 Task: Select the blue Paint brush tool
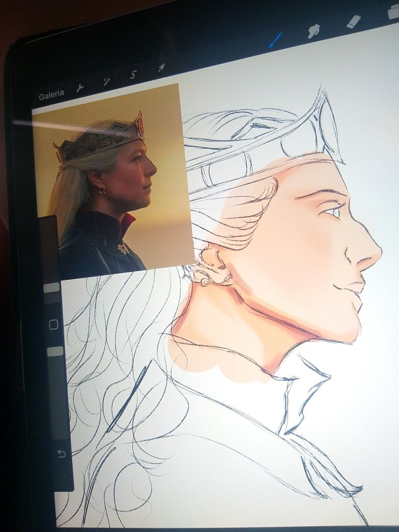coord(276,40)
